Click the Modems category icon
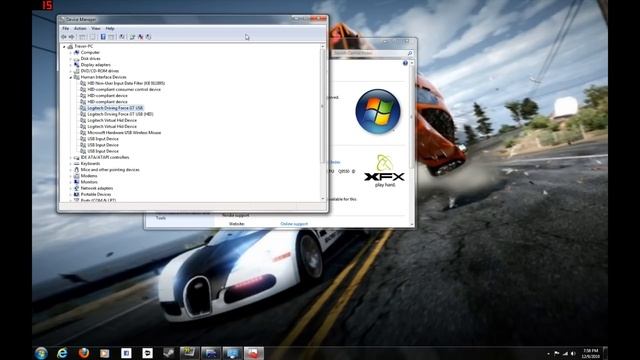Viewport: 640px width, 360px height. pyautogui.click(x=76, y=176)
